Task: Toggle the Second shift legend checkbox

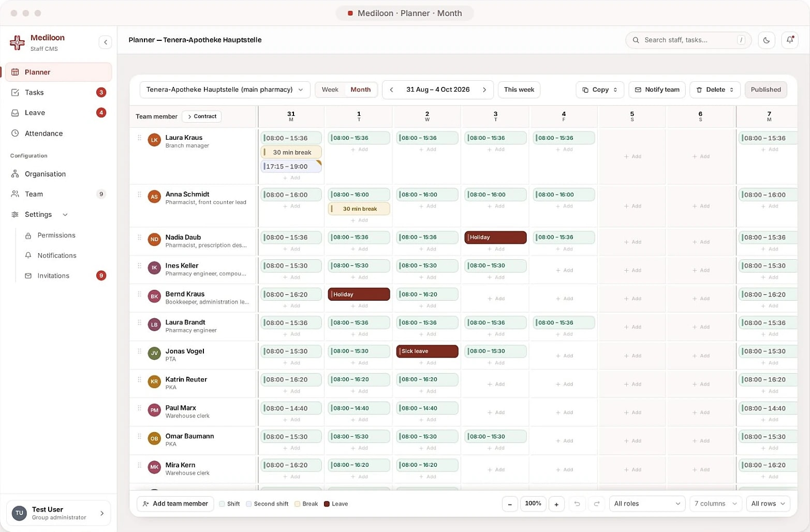Action: (x=249, y=504)
